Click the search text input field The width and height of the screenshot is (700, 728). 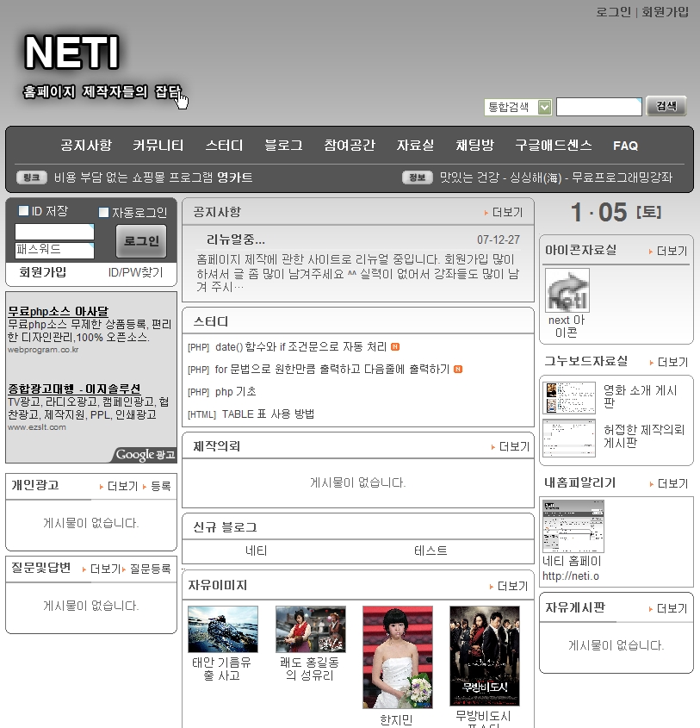[599, 107]
